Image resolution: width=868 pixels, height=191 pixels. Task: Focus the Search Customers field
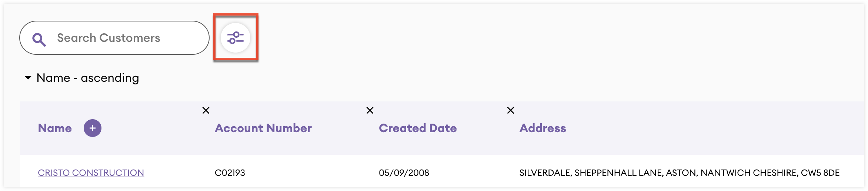click(x=114, y=38)
